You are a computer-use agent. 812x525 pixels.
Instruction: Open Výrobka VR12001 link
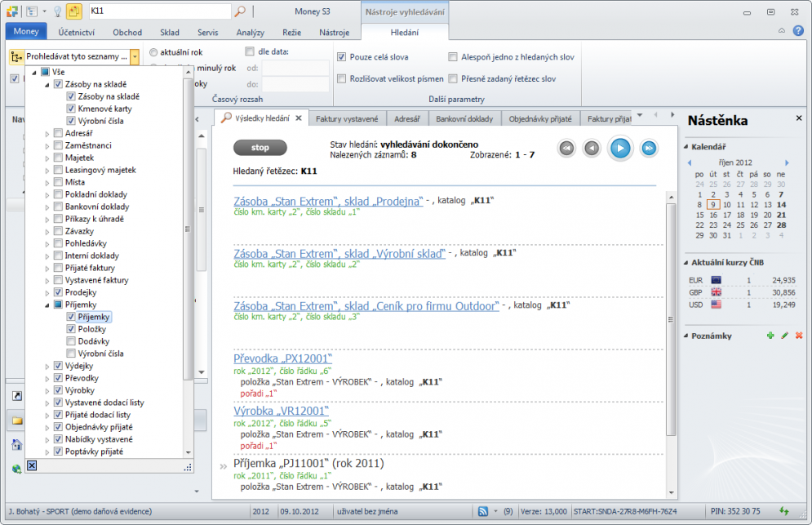tap(282, 411)
